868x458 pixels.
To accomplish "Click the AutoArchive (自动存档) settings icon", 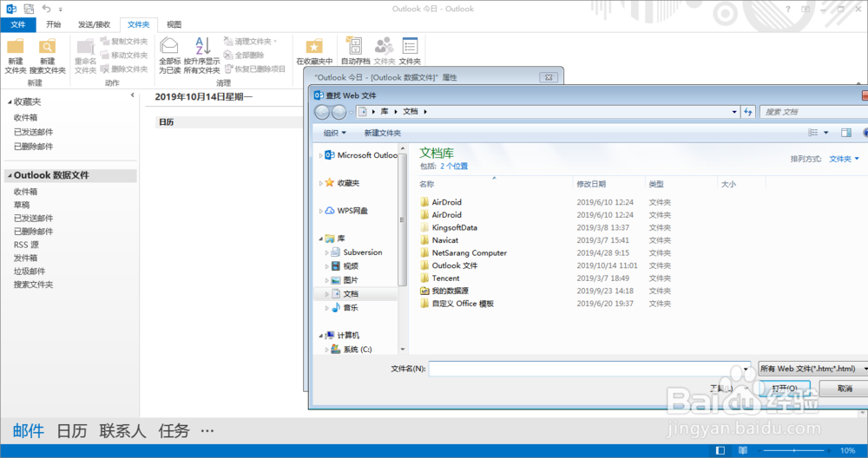I will 355,51.
